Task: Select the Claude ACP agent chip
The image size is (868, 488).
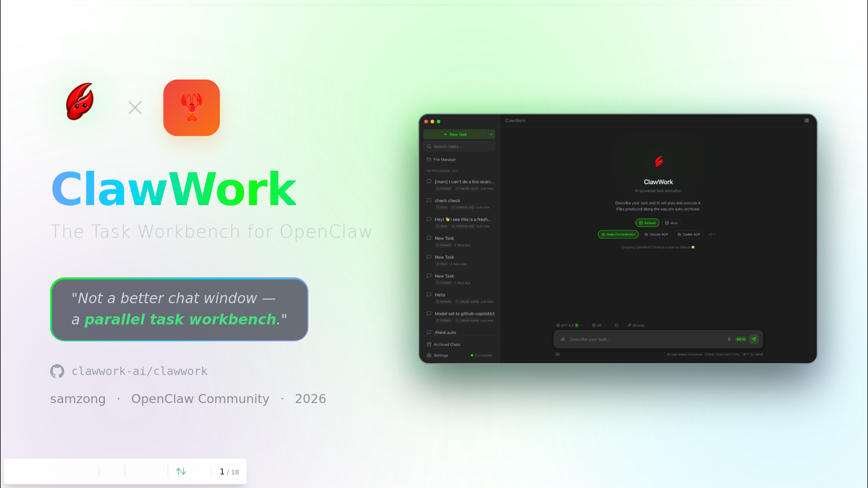Action: (x=656, y=235)
